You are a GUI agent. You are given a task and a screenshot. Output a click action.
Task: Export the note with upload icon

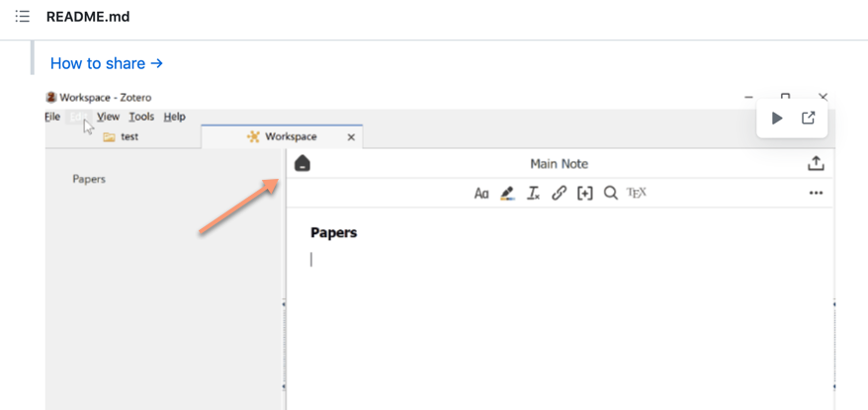(816, 163)
